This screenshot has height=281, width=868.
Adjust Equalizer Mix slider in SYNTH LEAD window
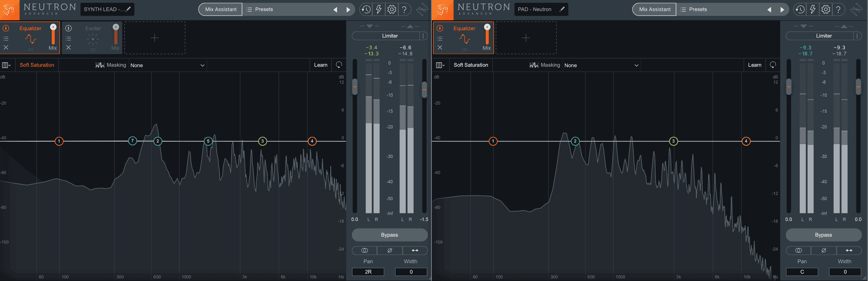point(53,35)
